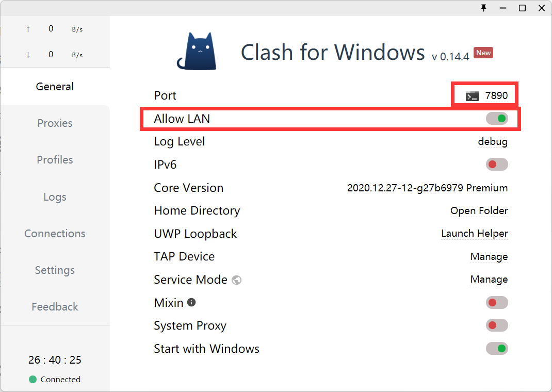The height and width of the screenshot is (392, 552).
Task: Change the debug log level value
Action: 493,142
